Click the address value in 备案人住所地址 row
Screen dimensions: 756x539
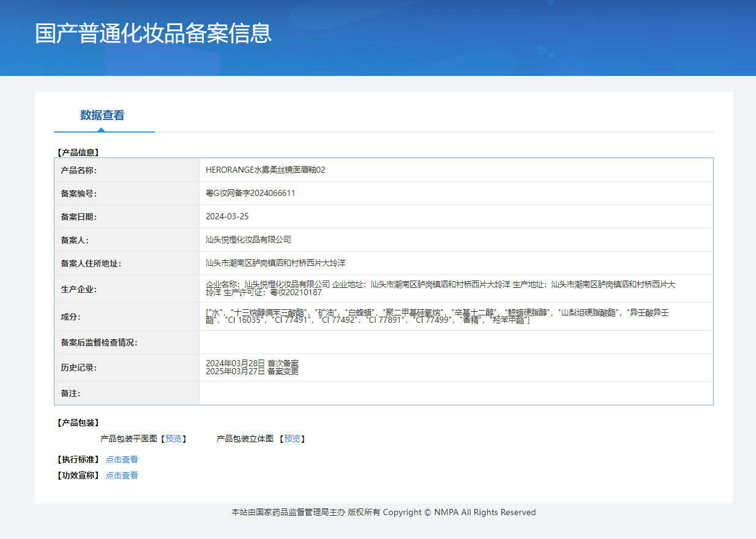pos(275,263)
